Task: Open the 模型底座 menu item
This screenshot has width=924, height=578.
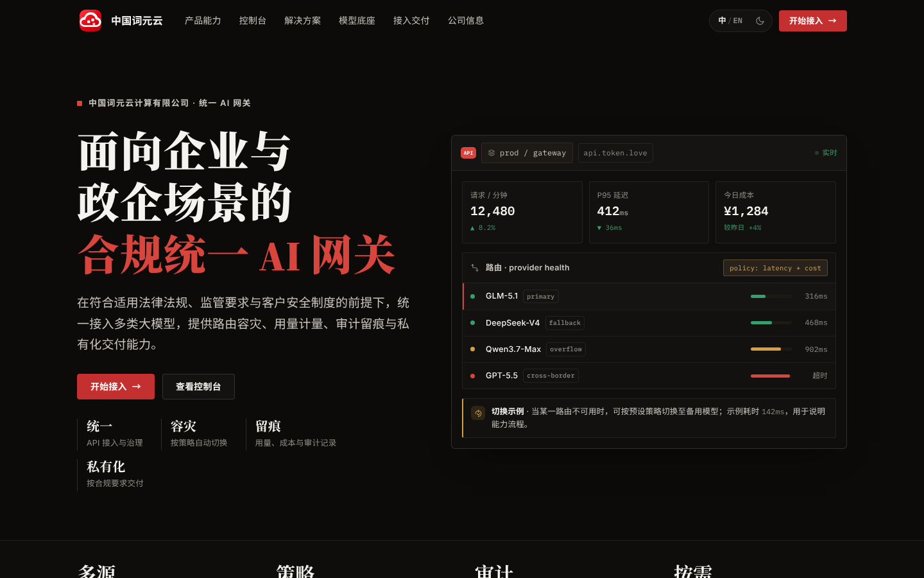Action: click(x=357, y=21)
